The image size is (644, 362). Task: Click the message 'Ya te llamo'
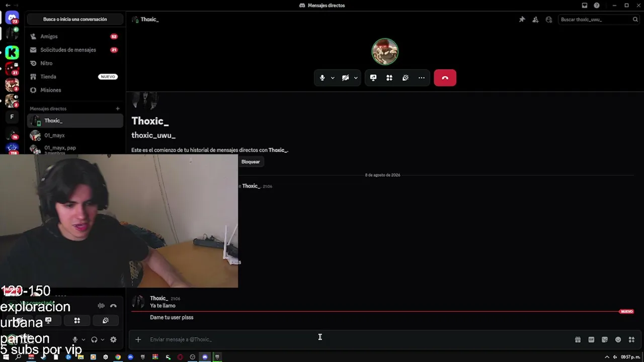pos(163,306)
